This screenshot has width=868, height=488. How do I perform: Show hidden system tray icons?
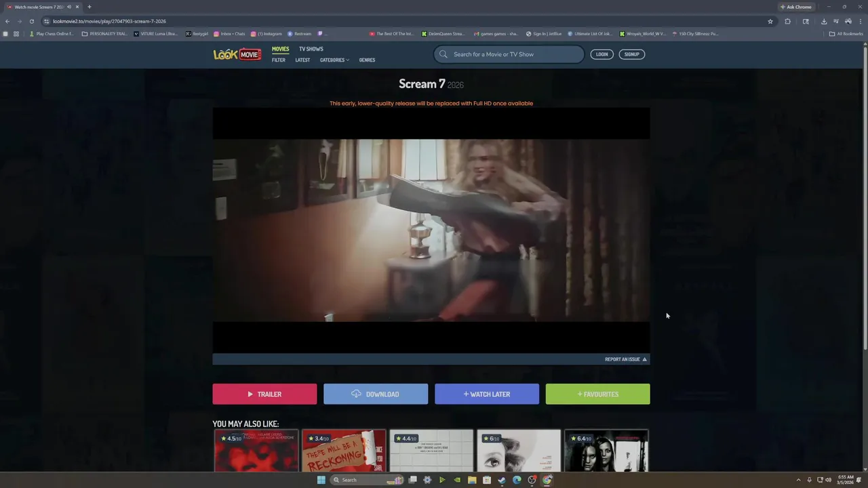click(x=798, y=480)
